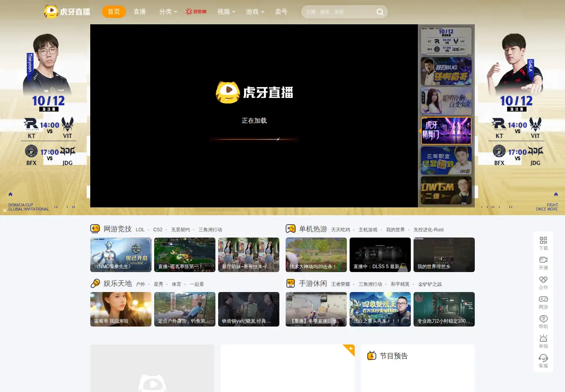Screen dimensions: 565x392
Task: Click the Huya logo in the header
Action: click(67, 12)
